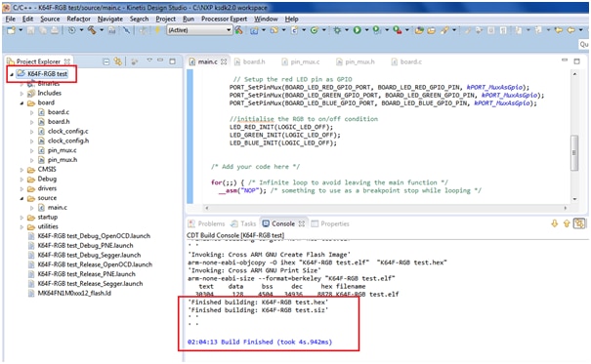Image resolution: width=591 pixels, height=364 pixels.
Task: Minimize the editor area using its icon
Action: [565, 61]
